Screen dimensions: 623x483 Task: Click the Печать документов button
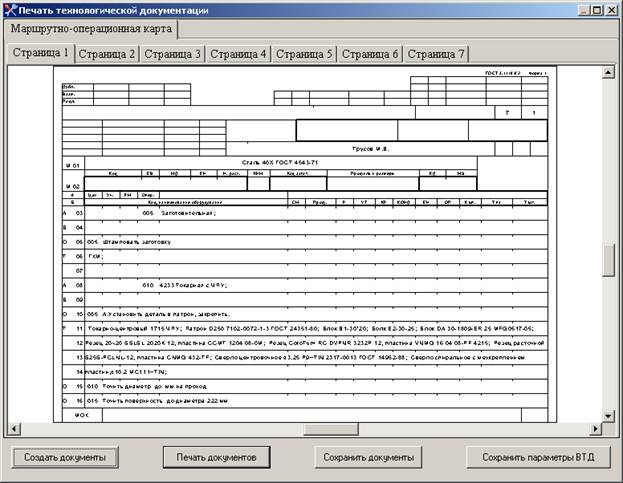(216, 458)
